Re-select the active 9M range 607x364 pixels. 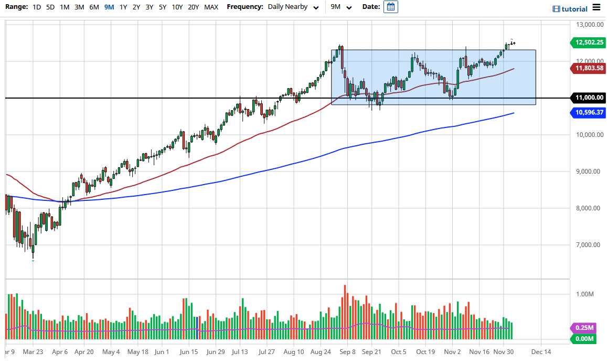click(x=108, y=7)
